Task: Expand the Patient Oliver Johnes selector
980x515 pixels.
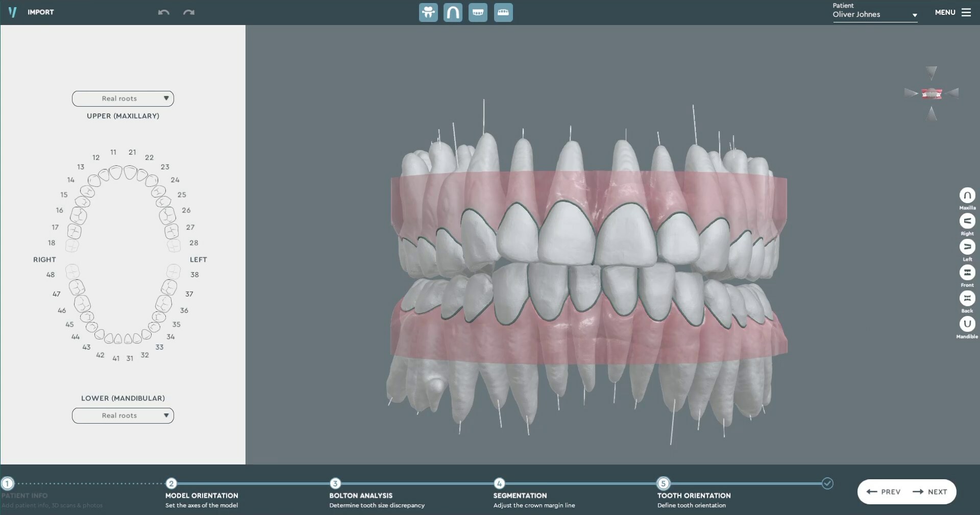Action: 875,14
